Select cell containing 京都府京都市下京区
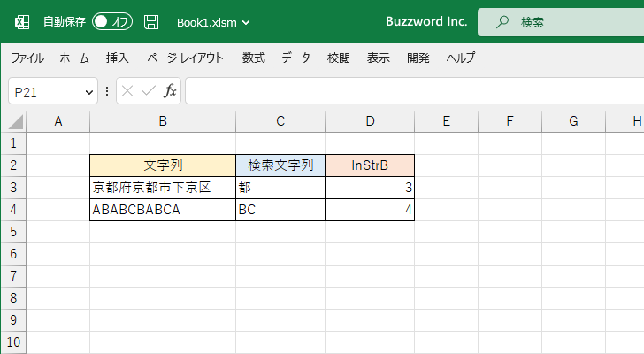644x354 pixels. click(163, 188)
